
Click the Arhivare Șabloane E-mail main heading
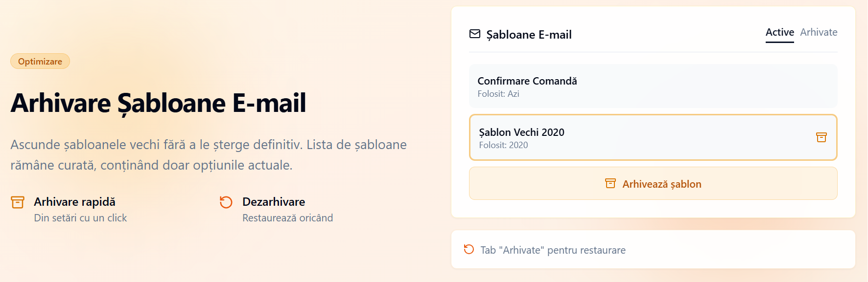[158, 103]
